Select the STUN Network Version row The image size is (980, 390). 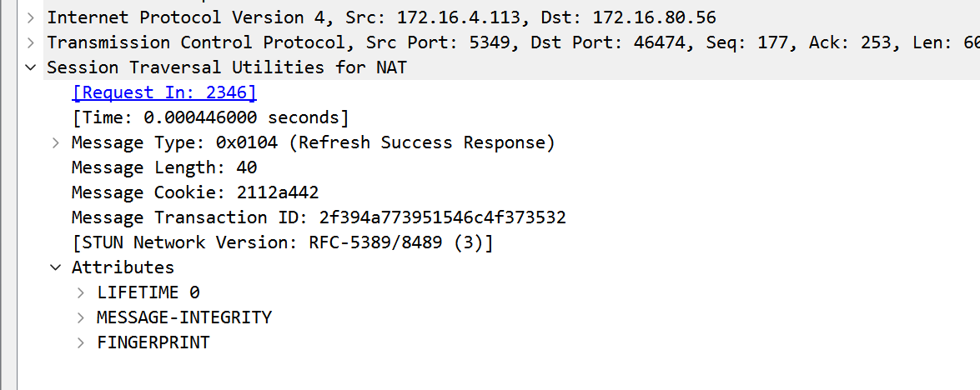coord(283,242)
